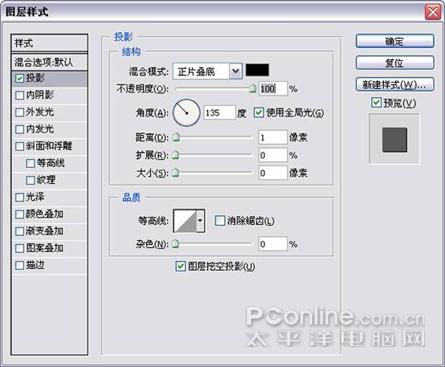The image size is (445, 367).
Task: Click the angle dial control
Action: pos(186,113)
